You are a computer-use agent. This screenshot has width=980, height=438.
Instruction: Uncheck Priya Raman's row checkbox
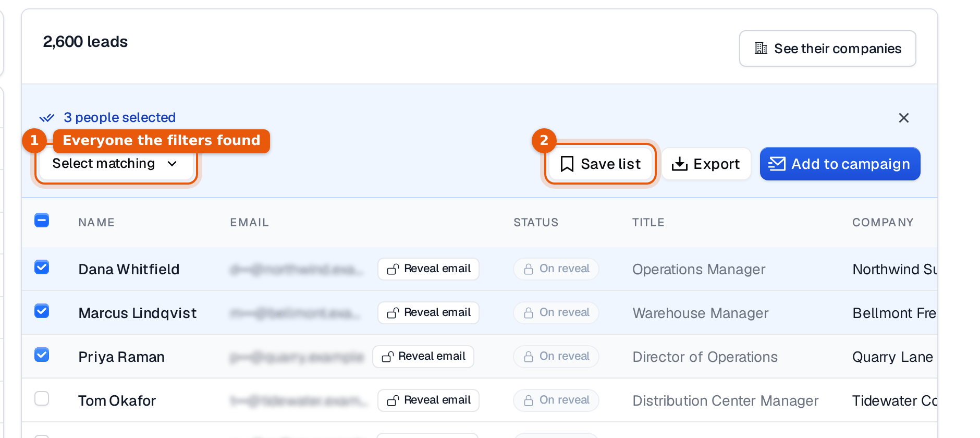[42, 355]
